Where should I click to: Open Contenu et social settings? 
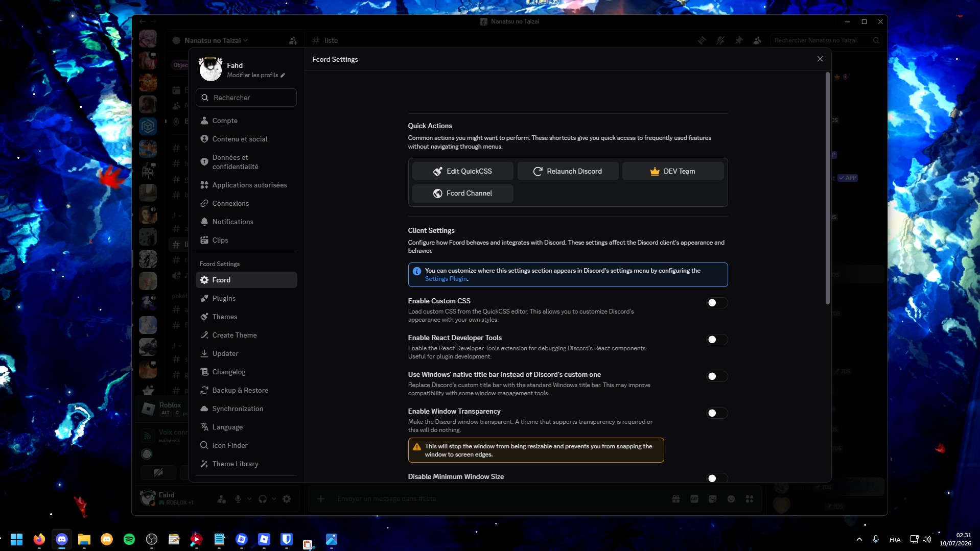(x=246, y=139)
